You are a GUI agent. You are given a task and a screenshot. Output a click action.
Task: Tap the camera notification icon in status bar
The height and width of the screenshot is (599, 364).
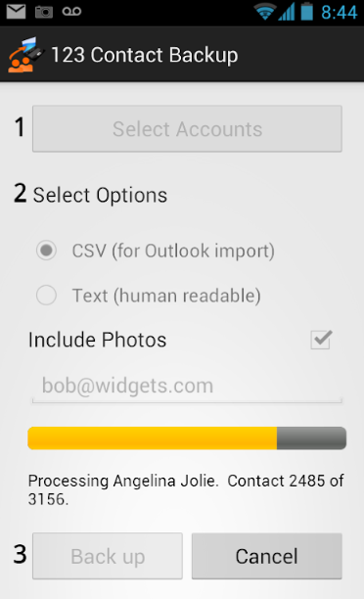click(44, 12)
